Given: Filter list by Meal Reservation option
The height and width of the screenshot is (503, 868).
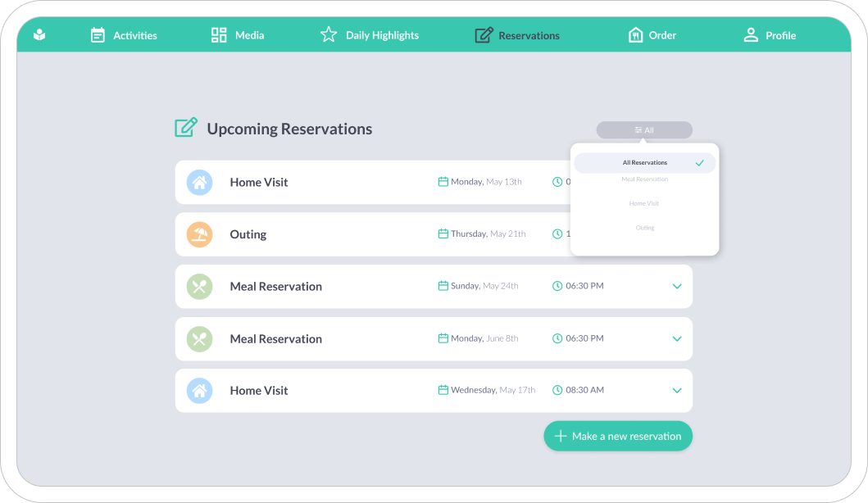Looking at the screenshot, I should [644, 179].
